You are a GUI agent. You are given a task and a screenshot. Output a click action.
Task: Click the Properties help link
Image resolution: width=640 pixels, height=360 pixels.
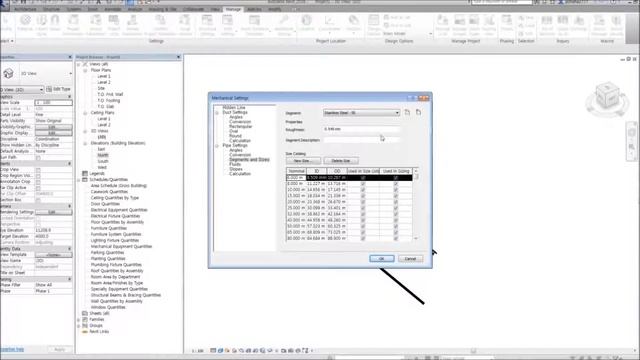click(12, 350)
